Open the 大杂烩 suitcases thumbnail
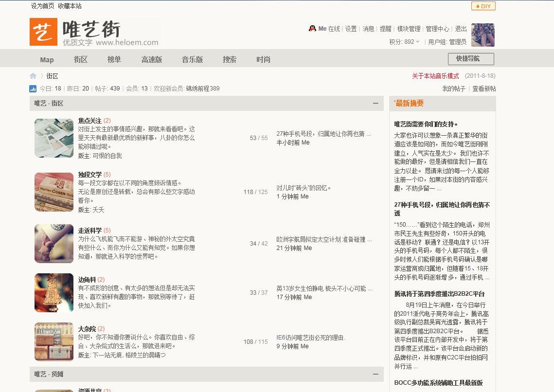 (54, 342)
